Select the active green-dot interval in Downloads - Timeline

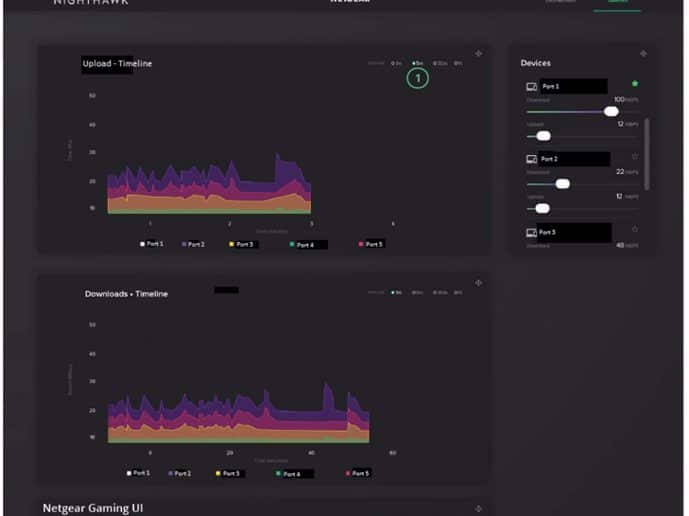click(x=396, y=293)
